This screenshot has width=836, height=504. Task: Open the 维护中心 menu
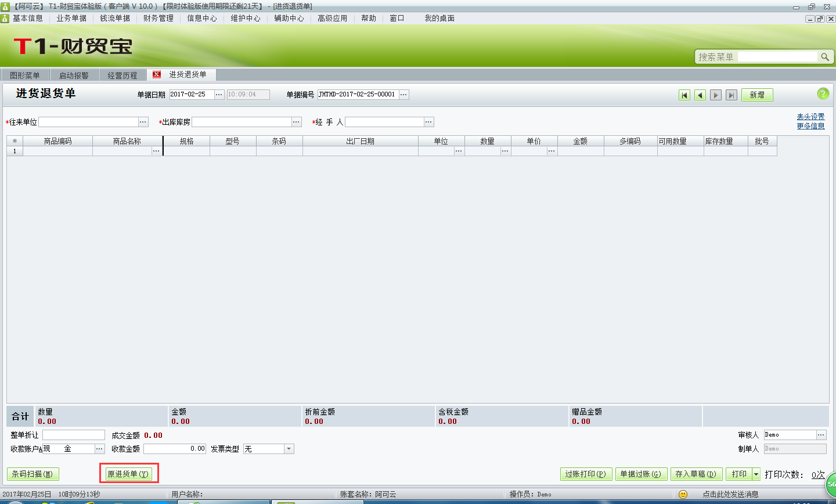coord(246,18)
